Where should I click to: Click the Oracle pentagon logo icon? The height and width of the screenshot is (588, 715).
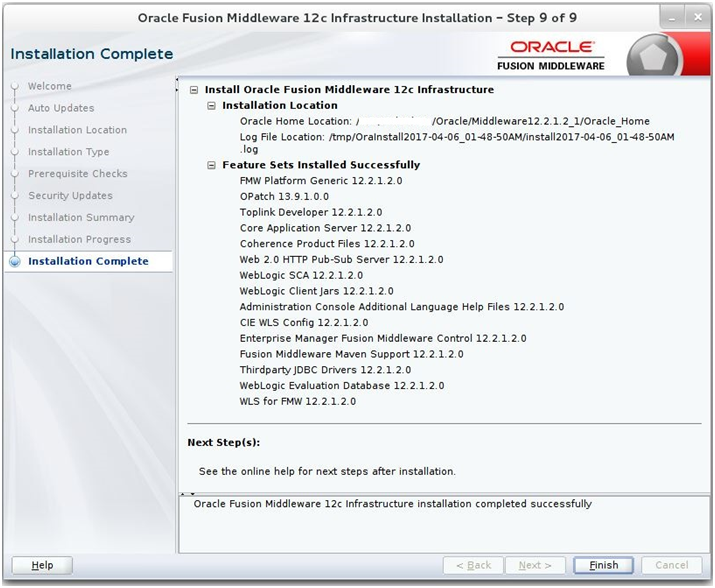[x=653, y=57]
